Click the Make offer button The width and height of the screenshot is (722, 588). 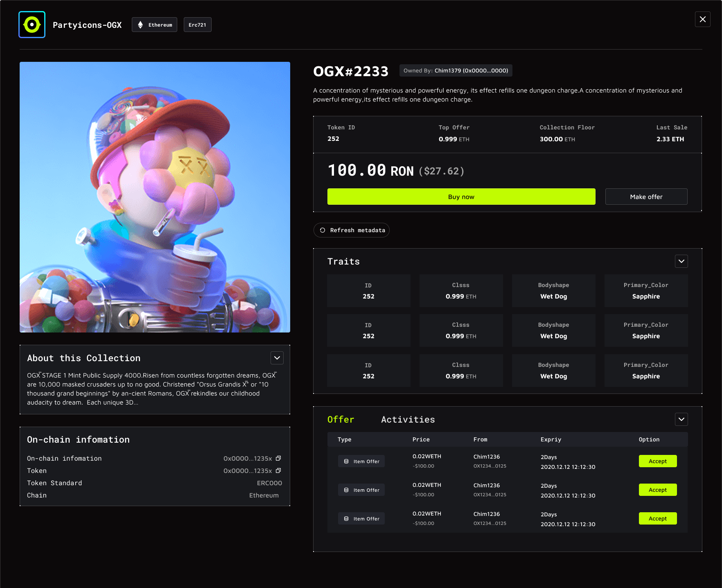tap(646, 197)
